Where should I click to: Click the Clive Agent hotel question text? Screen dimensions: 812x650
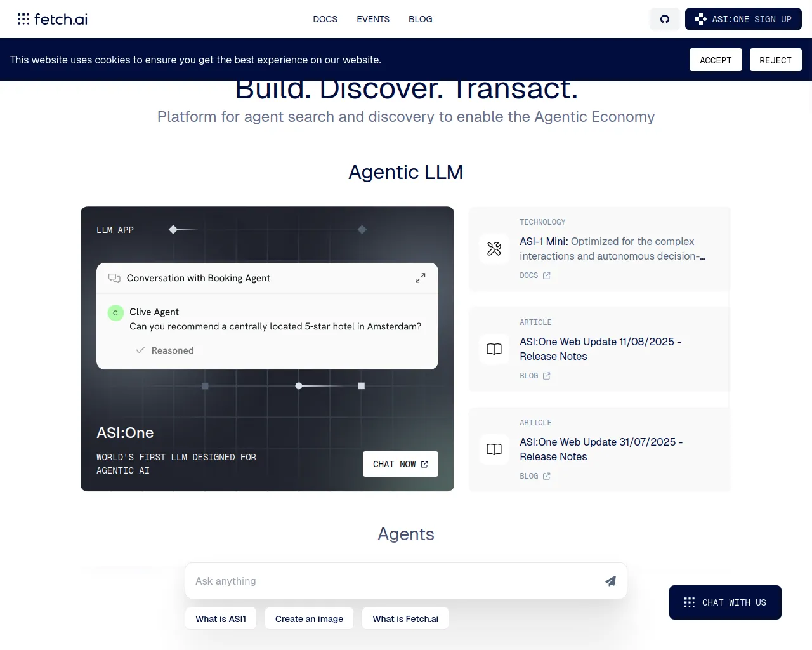(x=275, y=326)
